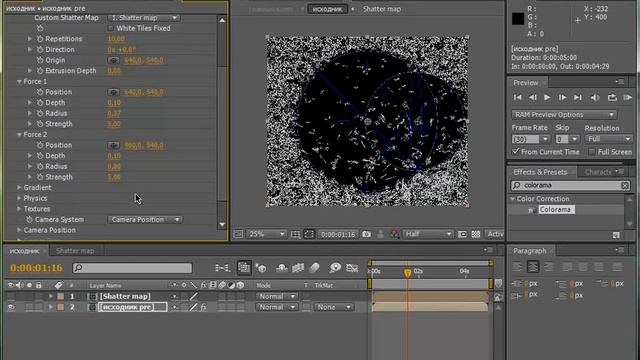640x360 pixels.
Task: Toggle fx switch on исходник pre layer
Action: [x=203, y=307]
